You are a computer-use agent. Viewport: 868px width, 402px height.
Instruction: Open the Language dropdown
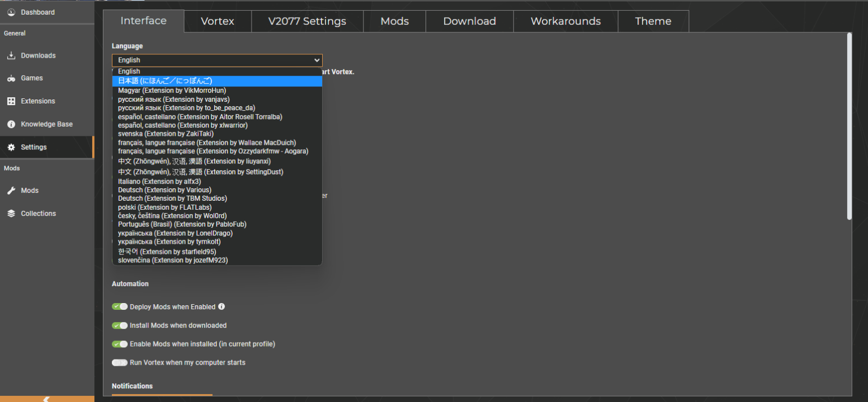click(x=217, y=60)
